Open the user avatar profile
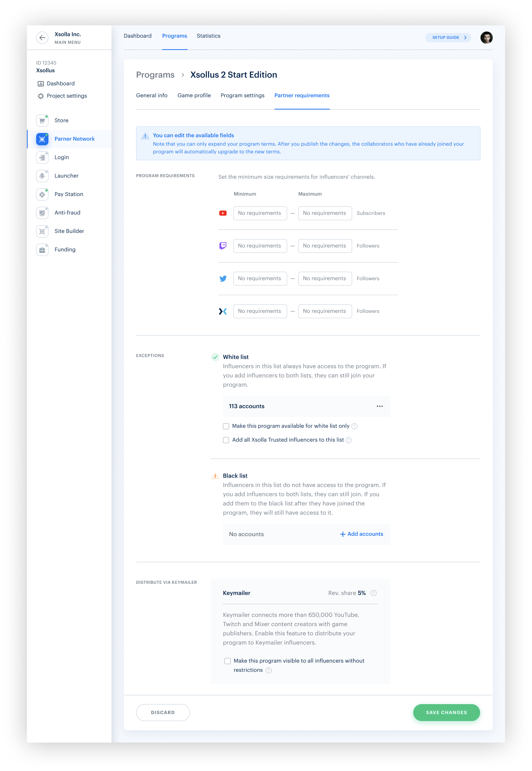 click(487, 38)
